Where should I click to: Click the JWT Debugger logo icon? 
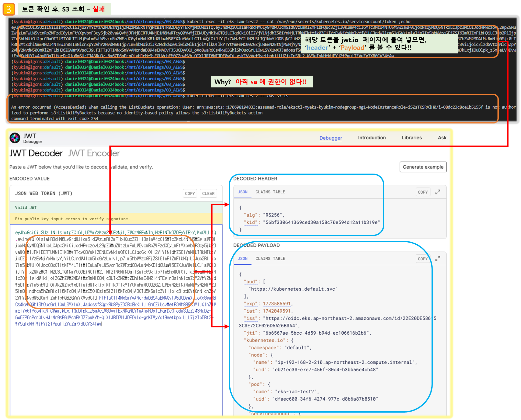(x=15, y=138)
